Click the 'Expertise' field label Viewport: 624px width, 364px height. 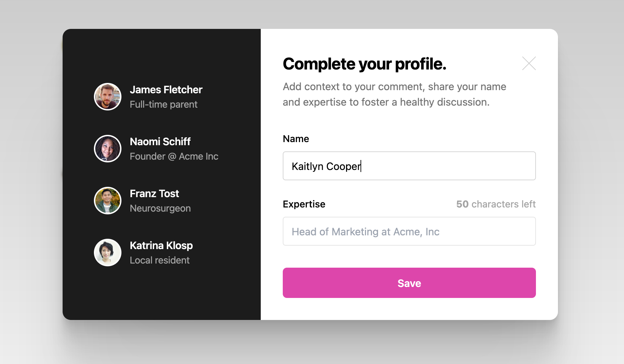pyautogui.click(x=304, y=204)
